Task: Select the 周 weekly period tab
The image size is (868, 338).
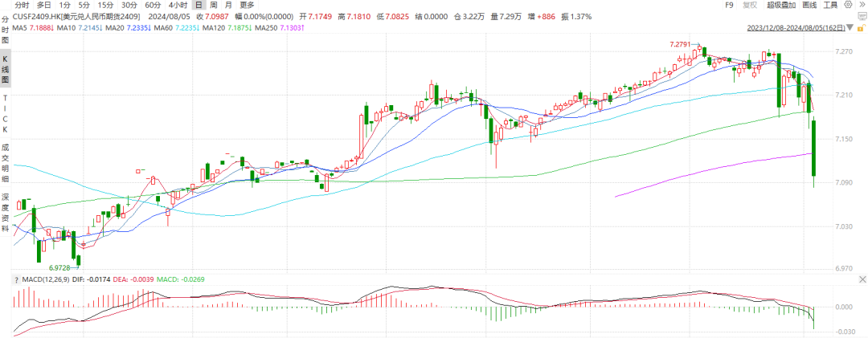Action: click(213, 5)
